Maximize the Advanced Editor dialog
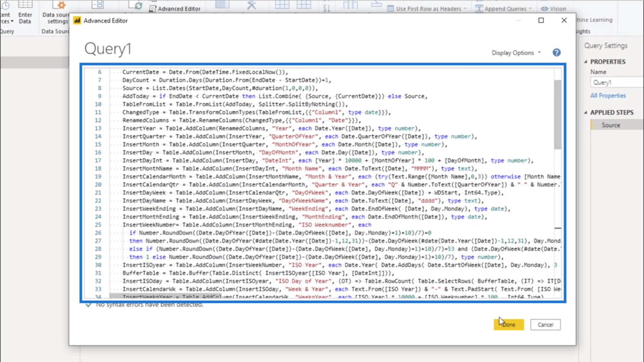This screenshot has height=362, width=644. click(x=541, y=20)
